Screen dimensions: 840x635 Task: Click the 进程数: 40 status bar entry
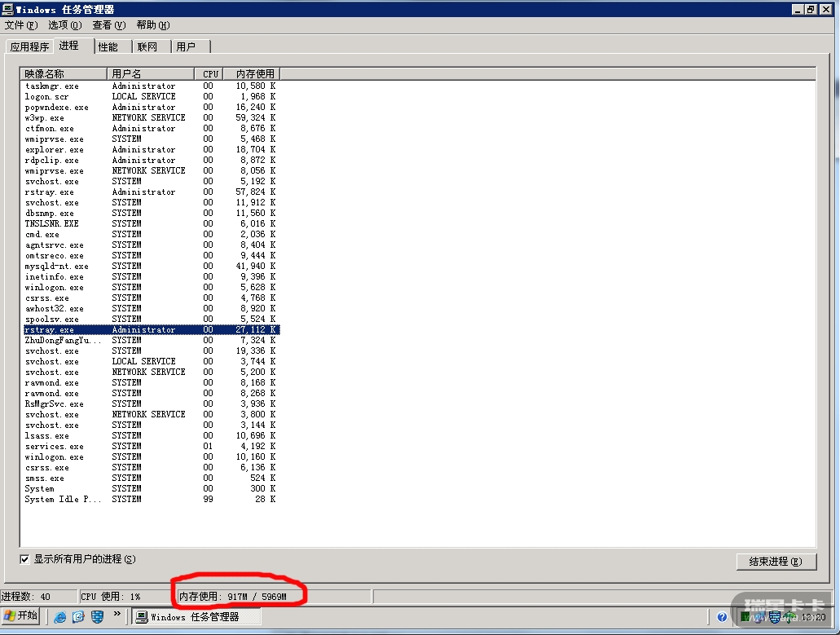(38, 597)
